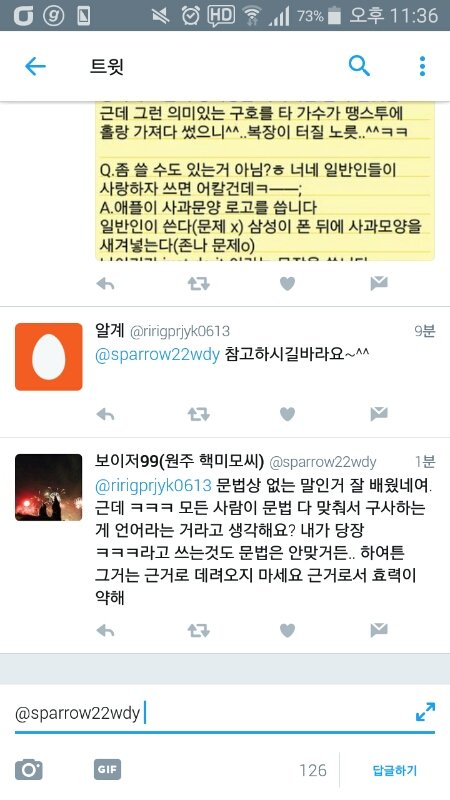
Task: View 알계's egg profile picture
Action: tap(48, 357)
